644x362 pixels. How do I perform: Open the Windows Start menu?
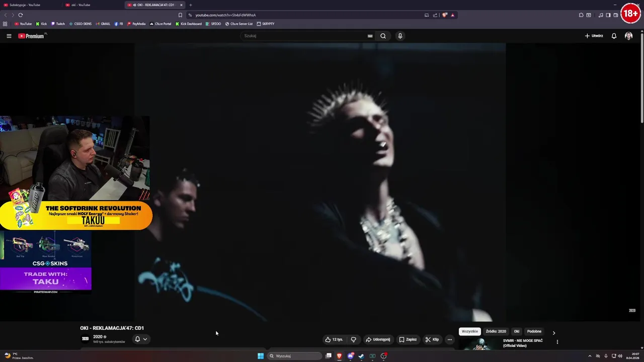261,356
